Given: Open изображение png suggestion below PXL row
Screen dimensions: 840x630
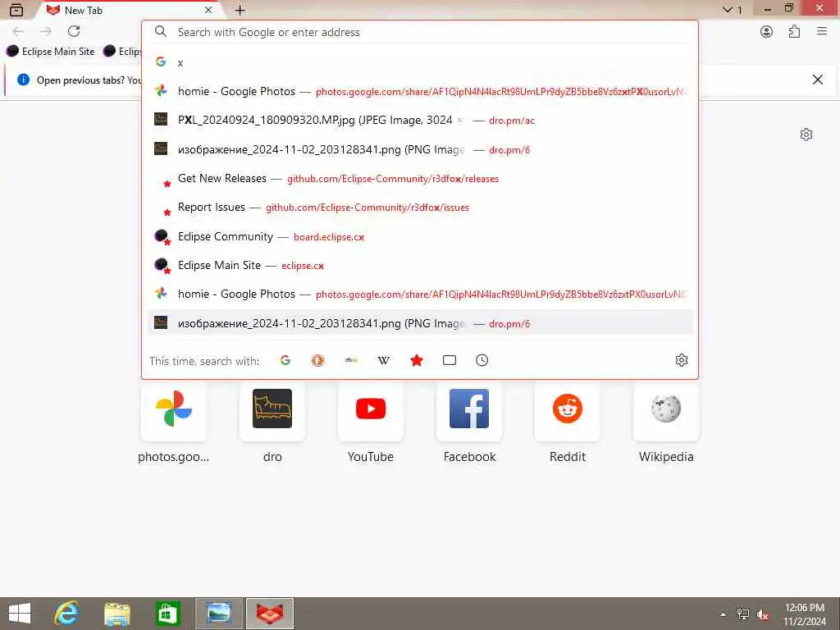Looking at the screenshot, I should (x=420, y=149).
